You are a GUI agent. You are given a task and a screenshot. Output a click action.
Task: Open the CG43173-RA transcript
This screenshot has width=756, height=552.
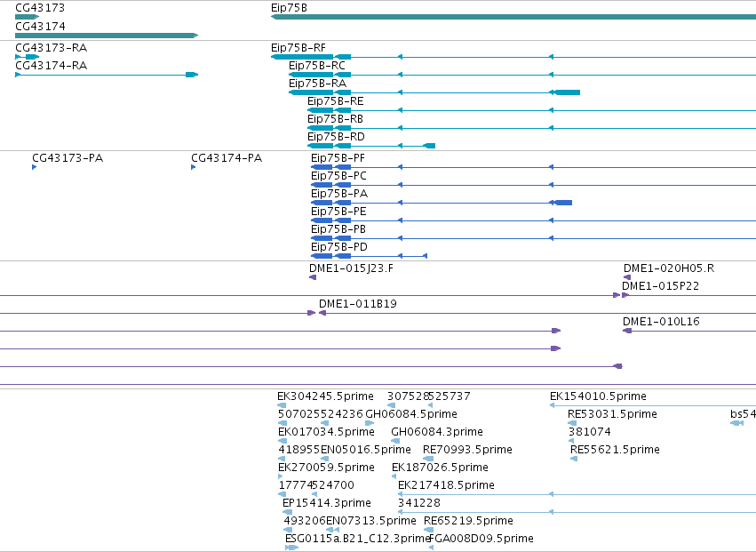tap(27, 57)
